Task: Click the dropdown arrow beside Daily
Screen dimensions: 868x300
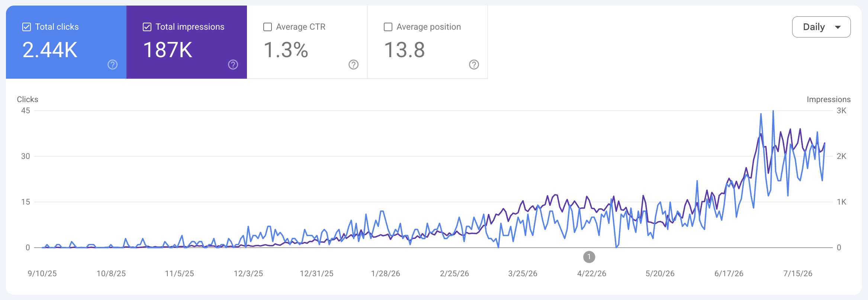Action: point(838,27)
